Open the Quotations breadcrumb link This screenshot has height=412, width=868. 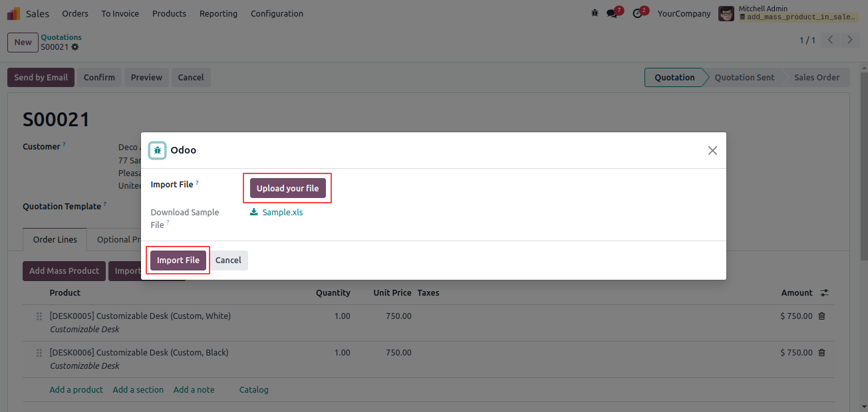61,37
